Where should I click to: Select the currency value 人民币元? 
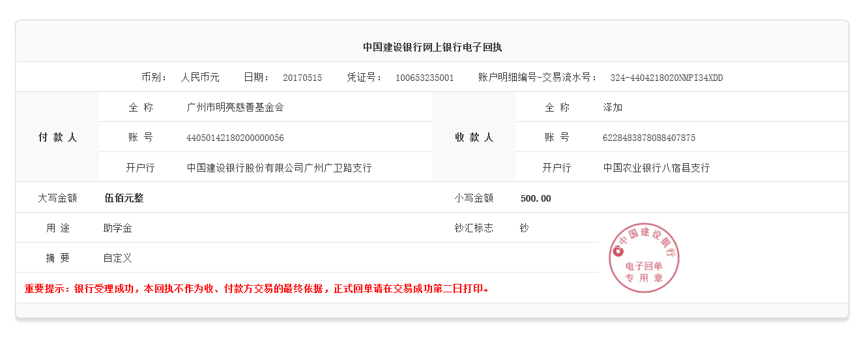(200, 77)
